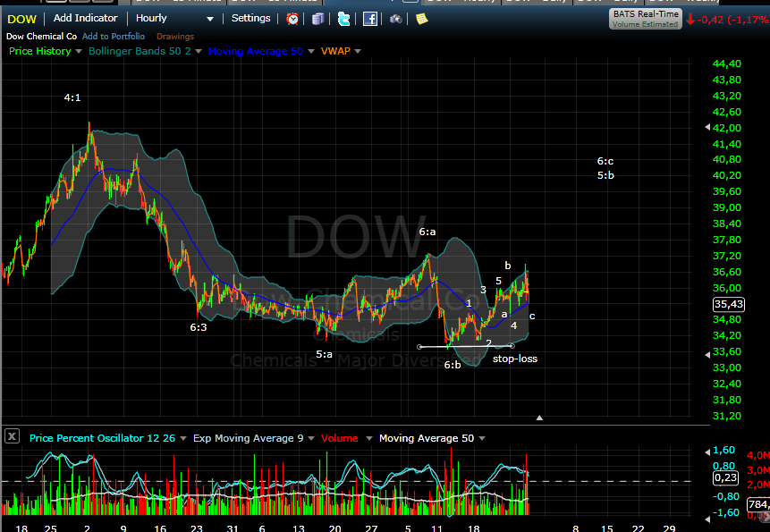Click the DOW ticker symbol field

(21, 18)
